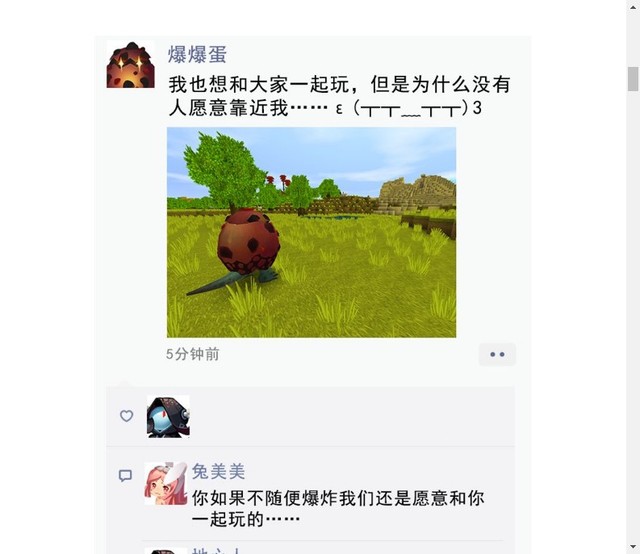Open 兔美美's pink-haired avatar
This screenshot has width=640, height=554.
point(166,483)
